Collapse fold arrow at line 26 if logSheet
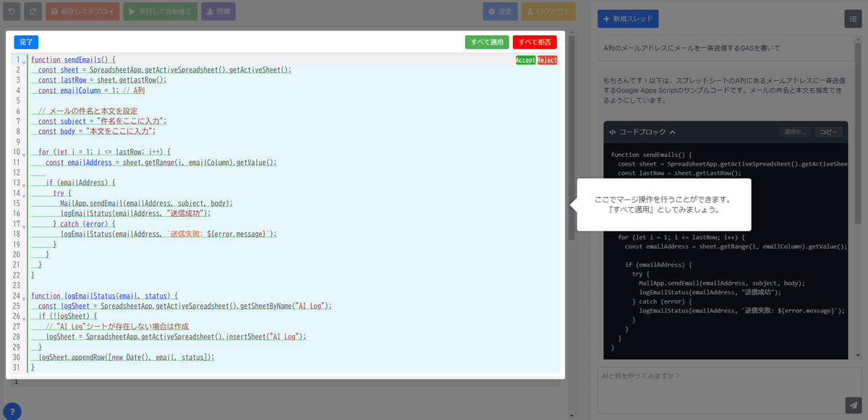The width and height of the screenshot is (868, 420). (24, 317)
